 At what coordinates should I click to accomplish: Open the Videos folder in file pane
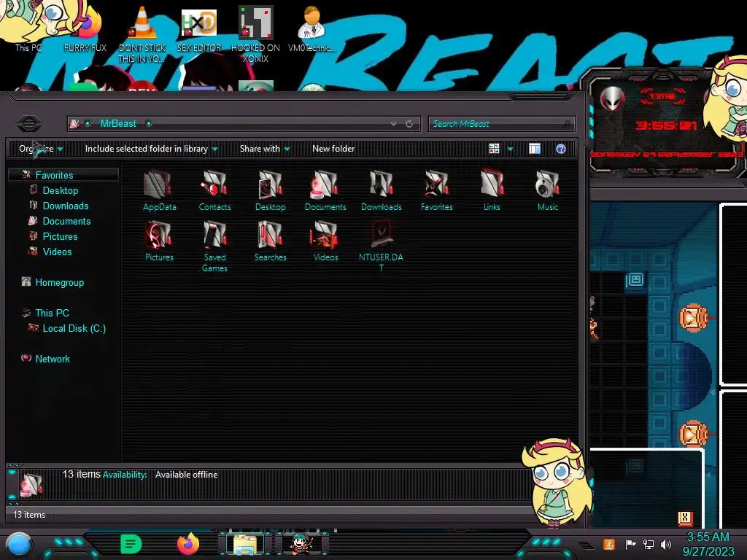click(325, 241)
